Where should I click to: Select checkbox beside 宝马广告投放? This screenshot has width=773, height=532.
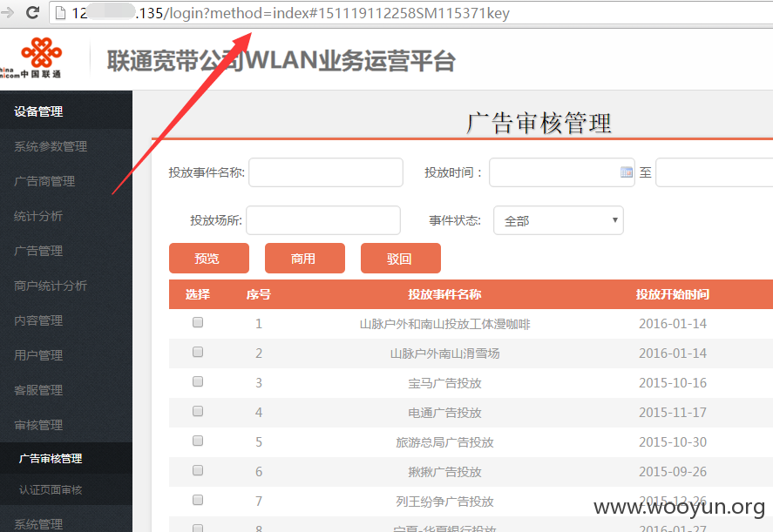(x=198, y=381)
